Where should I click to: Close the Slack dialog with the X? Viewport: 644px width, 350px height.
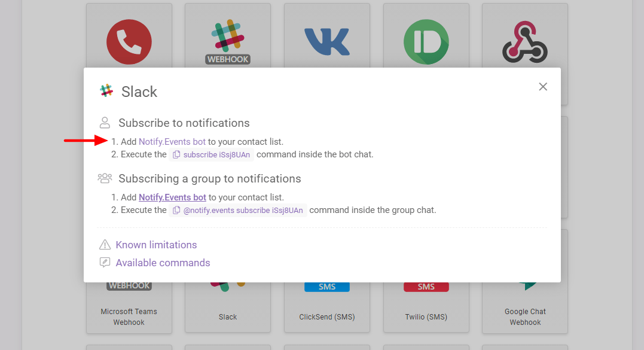click(543, 87)
